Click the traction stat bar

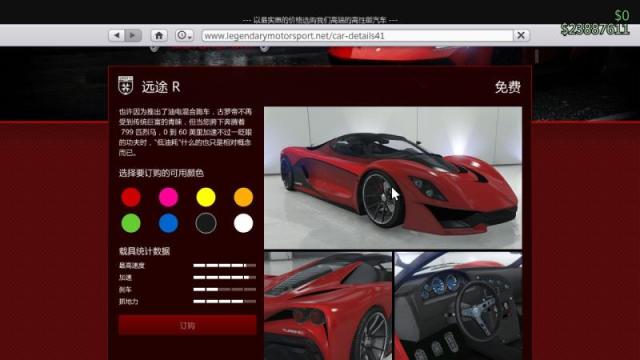tap(224, 302)
